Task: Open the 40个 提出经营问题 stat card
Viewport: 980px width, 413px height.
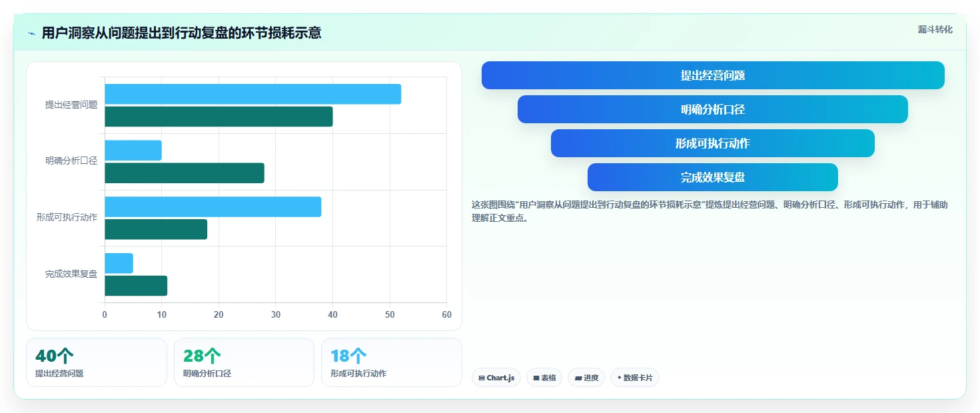Action: [x=97, y=362]
